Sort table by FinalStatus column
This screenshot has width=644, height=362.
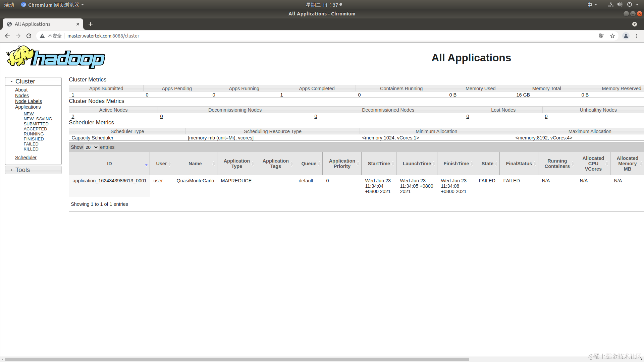tap(519, 164)
